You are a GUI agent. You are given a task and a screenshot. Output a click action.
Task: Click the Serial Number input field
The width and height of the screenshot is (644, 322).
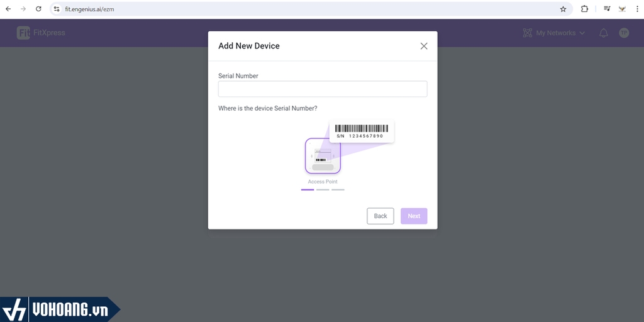point(323,89)
